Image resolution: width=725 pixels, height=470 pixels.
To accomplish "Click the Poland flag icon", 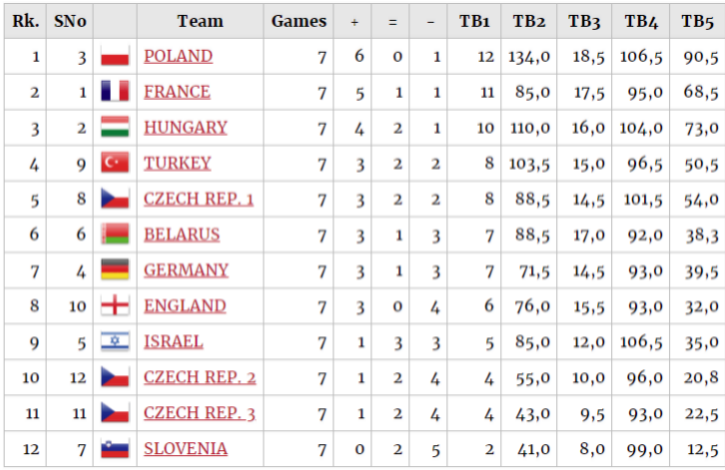I will click(115, 56).
